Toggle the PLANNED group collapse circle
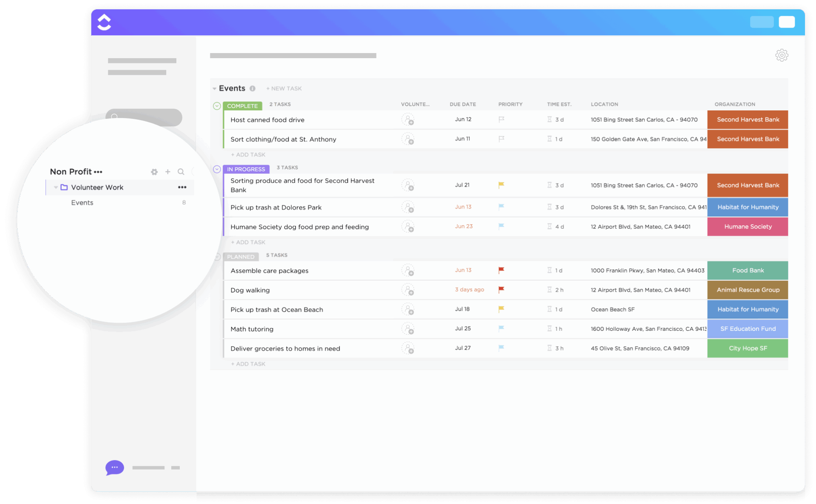This screenshot has height=504, width=816. 218,256
